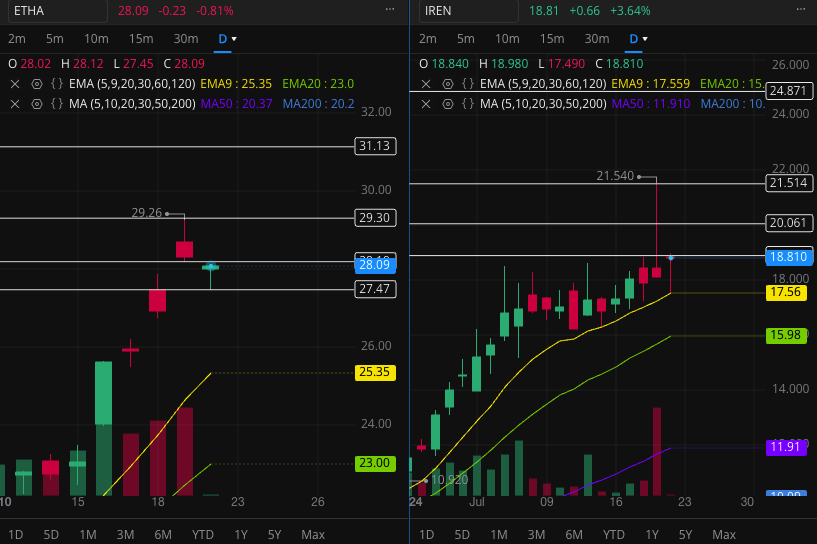Remove EMA indicator on ETHA chart
Viewport: 817px width, 544px height.
tap(15, 84)
